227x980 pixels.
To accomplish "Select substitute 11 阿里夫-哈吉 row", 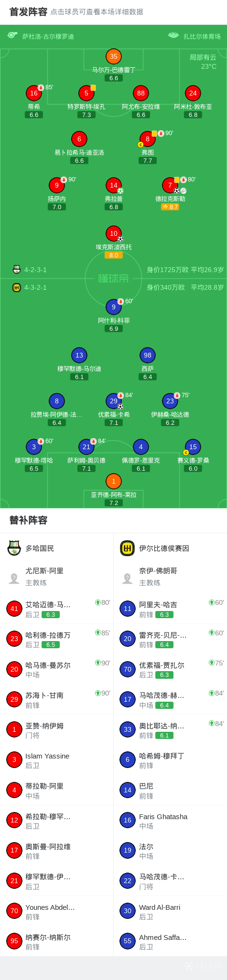I will pyautogui.click(x=170, y=609).
